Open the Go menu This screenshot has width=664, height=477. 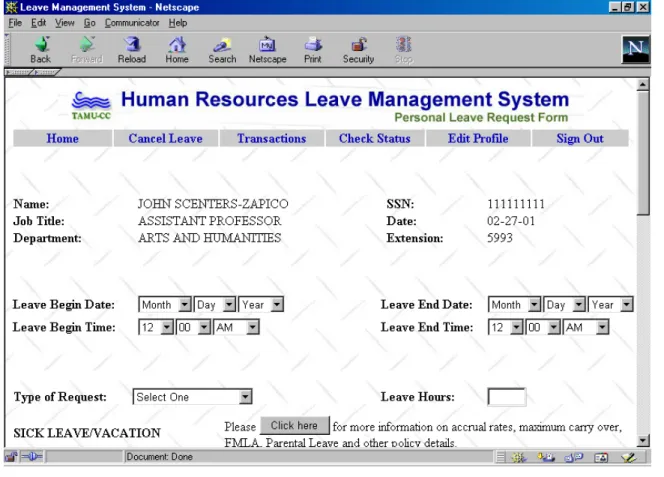[89, 23]
